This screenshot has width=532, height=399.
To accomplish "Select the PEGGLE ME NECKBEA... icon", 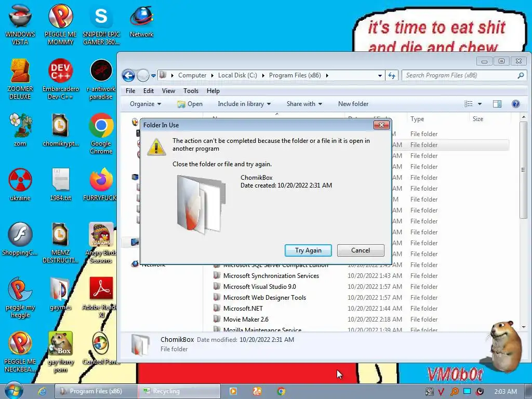I will pyautogui.click(x=20, y=352).
